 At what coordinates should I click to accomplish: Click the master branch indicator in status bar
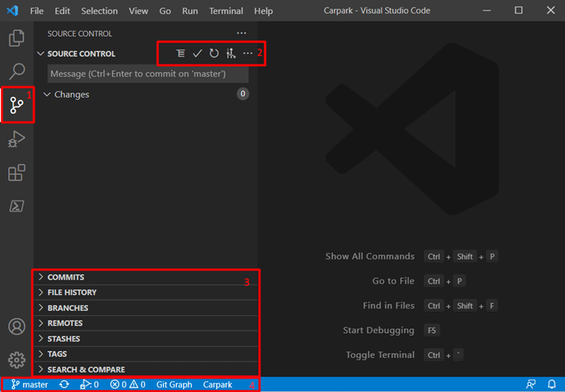(29, 384)
